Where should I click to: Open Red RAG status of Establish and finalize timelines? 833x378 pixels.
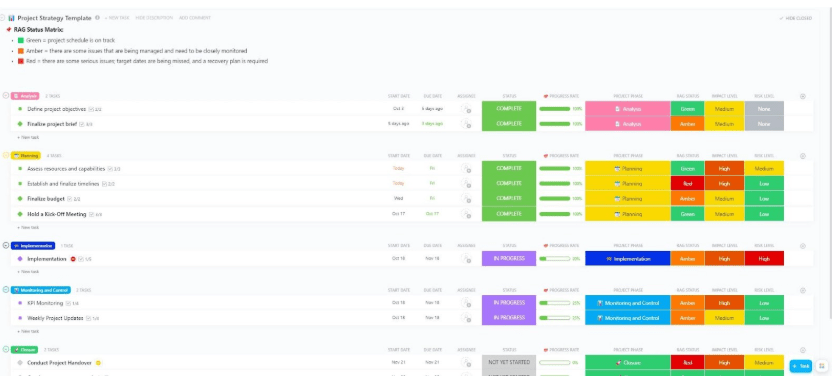click(x=687, y=184)
